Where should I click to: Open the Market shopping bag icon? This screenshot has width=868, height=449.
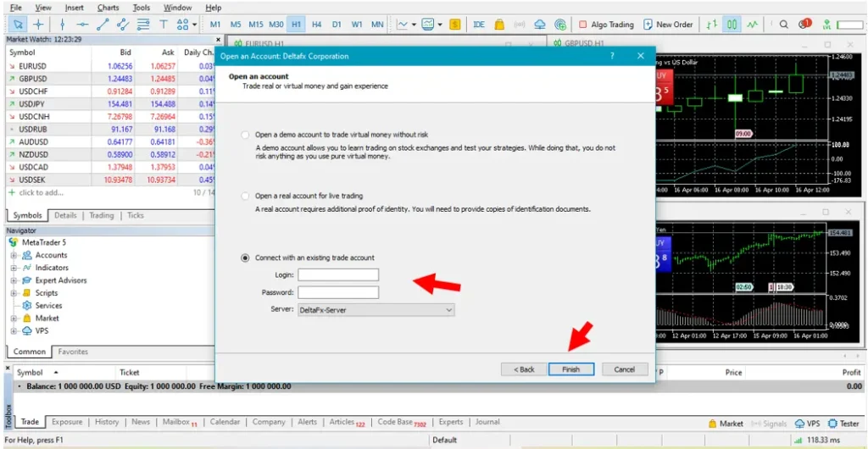point(499,25)
